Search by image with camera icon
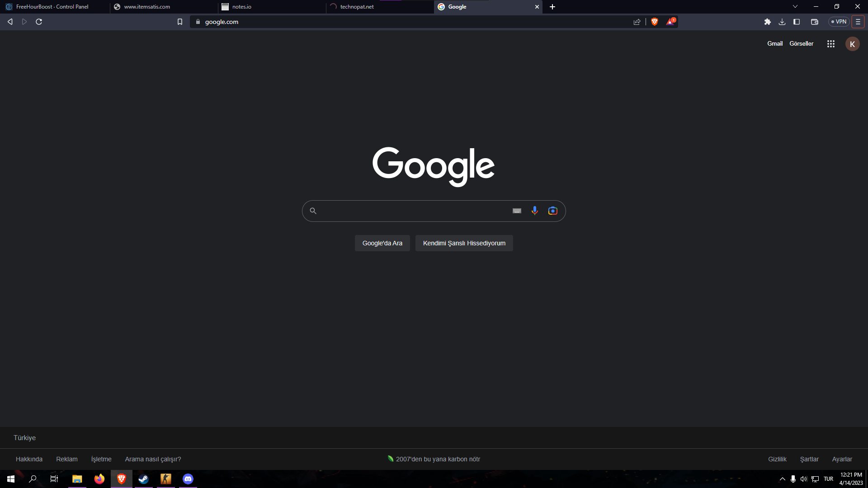The width and height of the screenshot is (868, 488). (552, 211)
